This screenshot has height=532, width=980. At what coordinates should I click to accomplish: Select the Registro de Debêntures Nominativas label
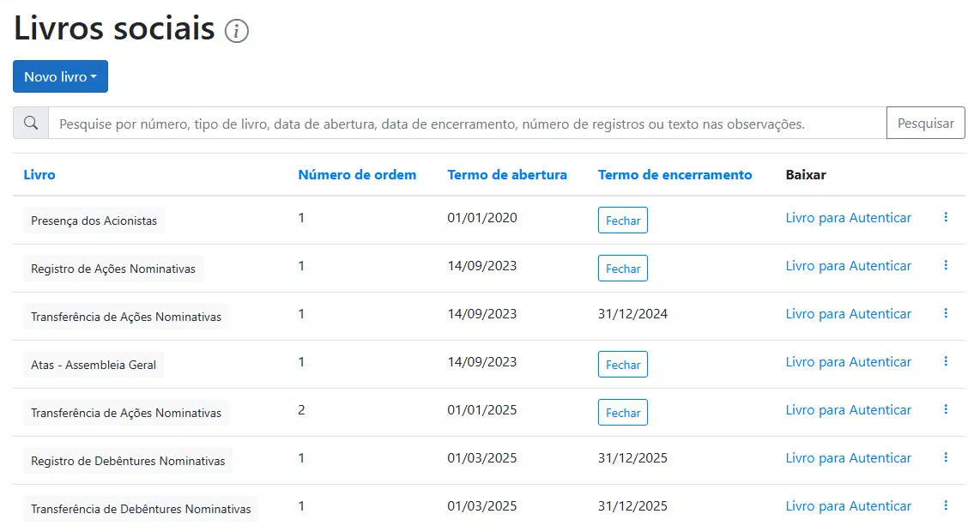[x=128, y=461]
